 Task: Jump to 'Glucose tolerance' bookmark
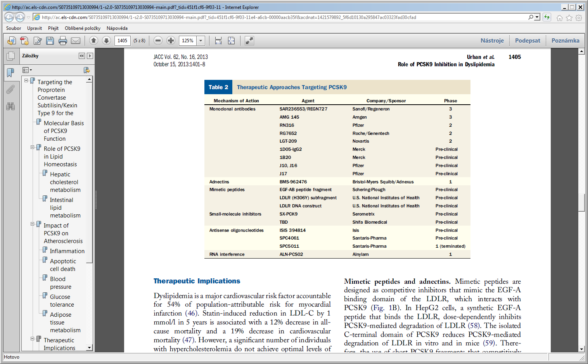click(x=62, y=300)
